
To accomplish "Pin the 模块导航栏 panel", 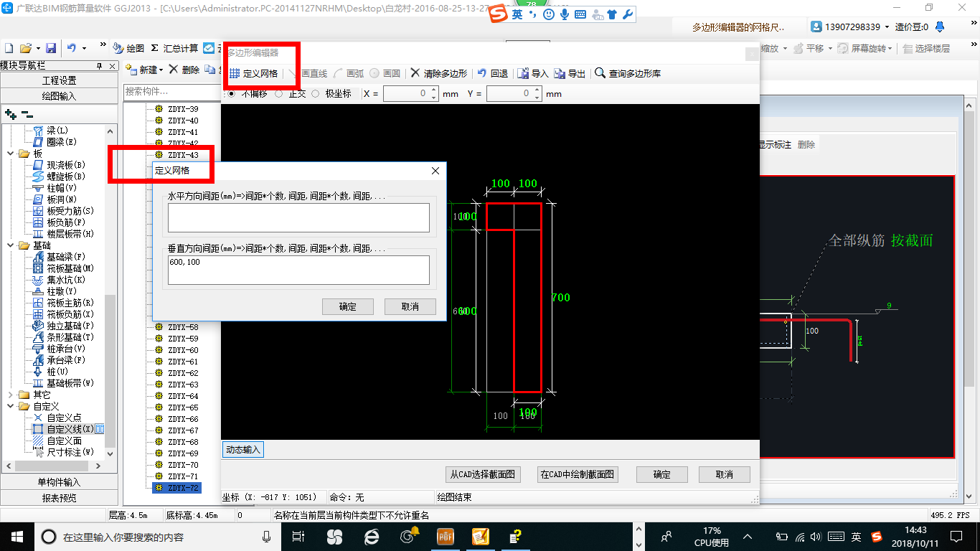I will coord(99,65).
